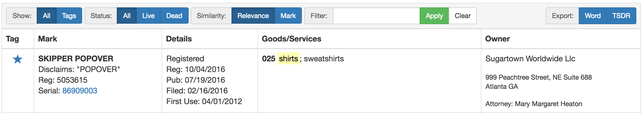Click the Mark column header
This screenshot has width=644, height=114.
pos(48,39)
